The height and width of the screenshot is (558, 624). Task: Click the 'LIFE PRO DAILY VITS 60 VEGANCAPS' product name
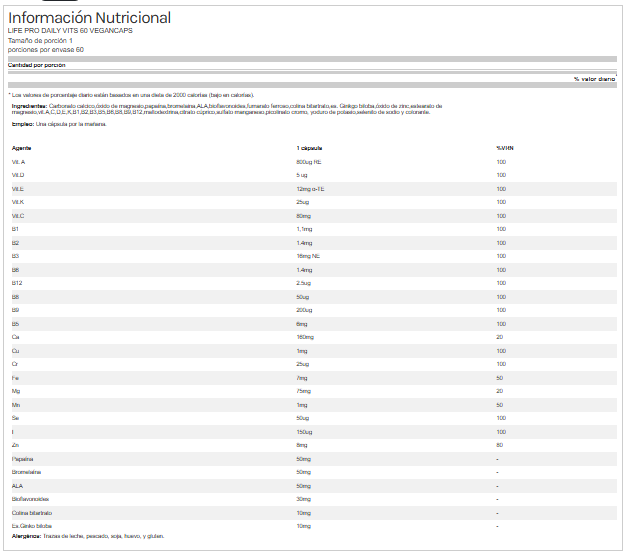tap(70, 31)
